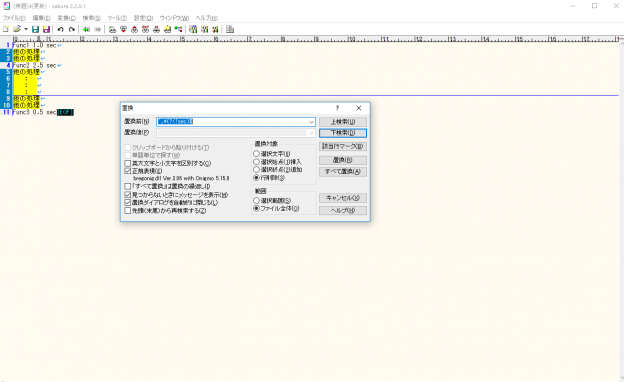Screen dimensions: 624x382
Task: Select the 選択始点へ挿入 radio button
Action: click(x=257, y=162)
